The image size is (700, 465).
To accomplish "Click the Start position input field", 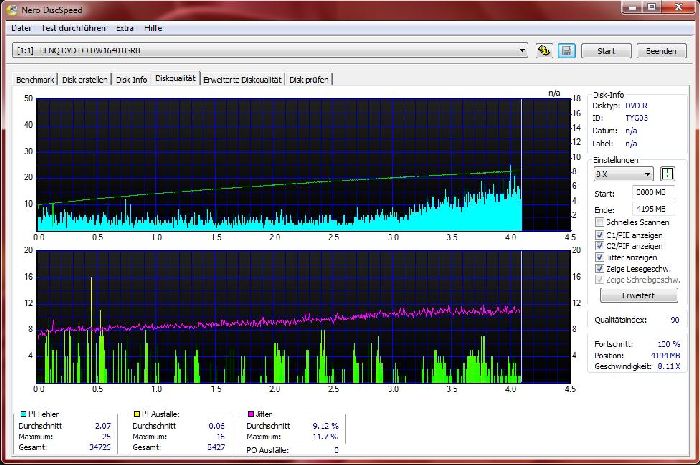I will click(x=655, y=192).
